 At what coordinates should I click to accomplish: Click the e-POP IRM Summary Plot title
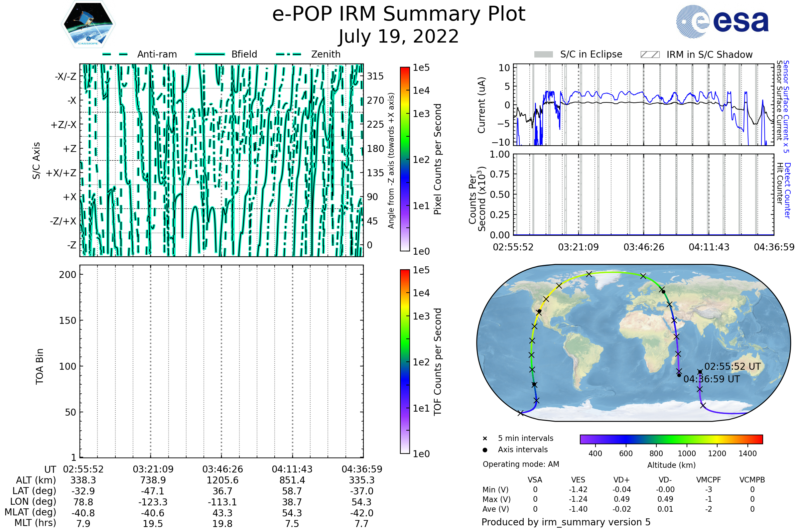tap(399, 14)
